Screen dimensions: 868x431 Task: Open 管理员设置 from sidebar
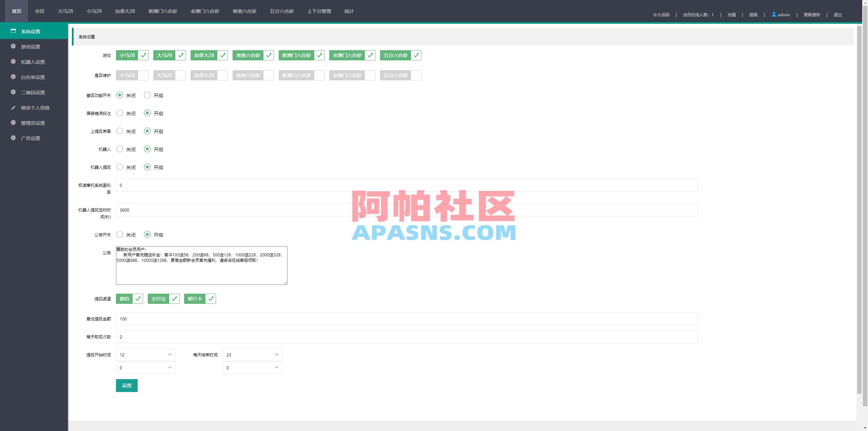pyautogui.click(x=33, y=123)
